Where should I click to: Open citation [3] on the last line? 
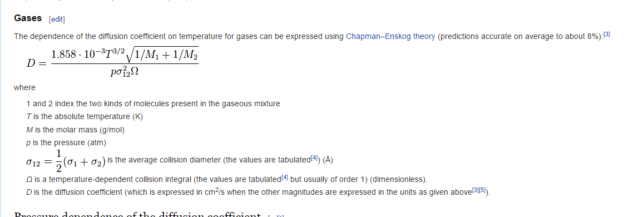[475, 190]
